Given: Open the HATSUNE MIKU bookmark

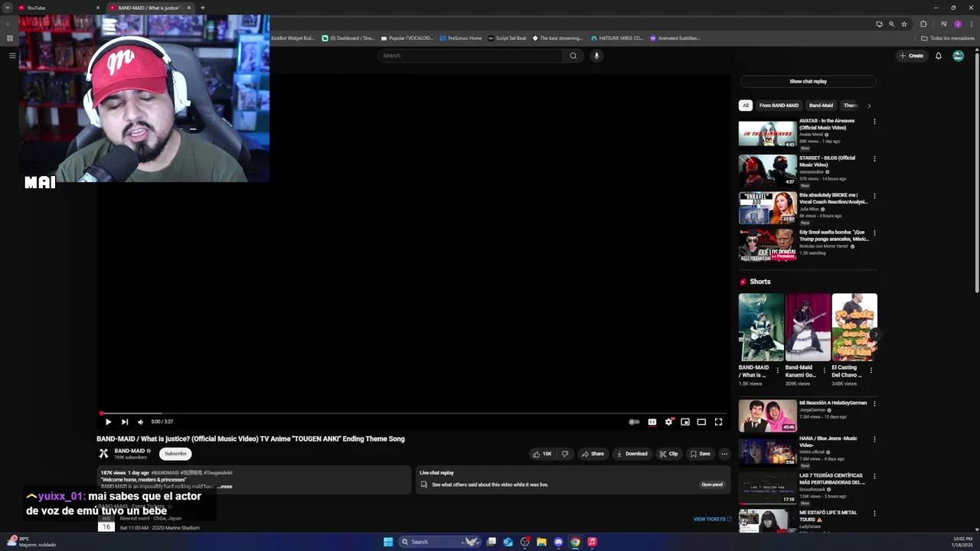Looking at the screenshot, I should tap(617, 38).
